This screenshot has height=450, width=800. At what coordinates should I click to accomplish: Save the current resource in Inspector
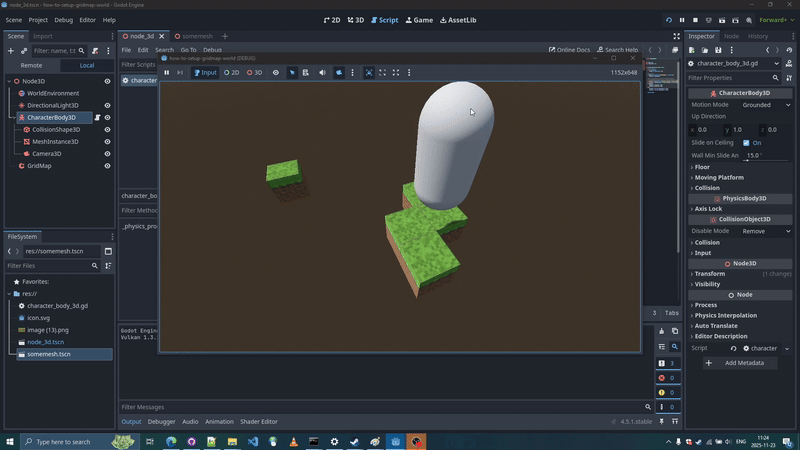coord(718,50)
